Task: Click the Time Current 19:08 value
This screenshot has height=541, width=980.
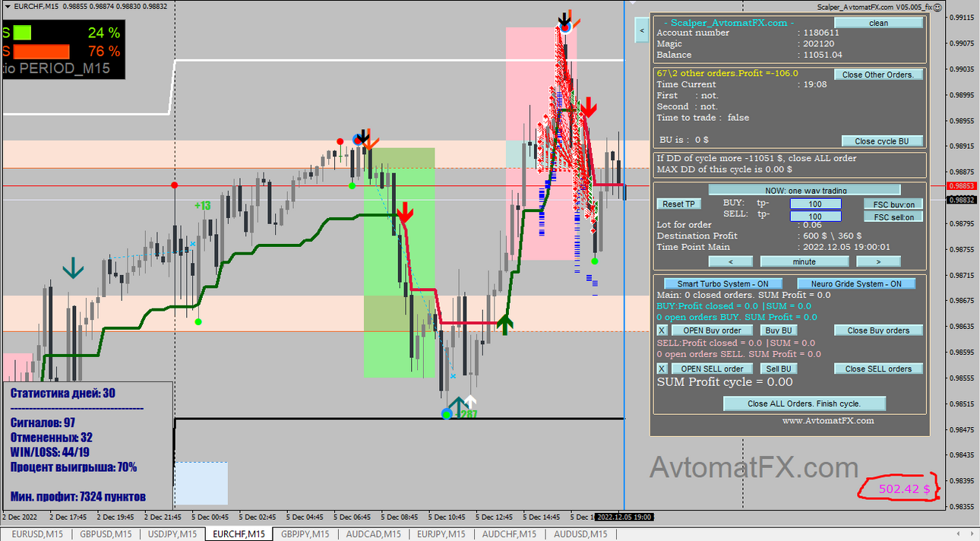Action: [x=815, y=84]
